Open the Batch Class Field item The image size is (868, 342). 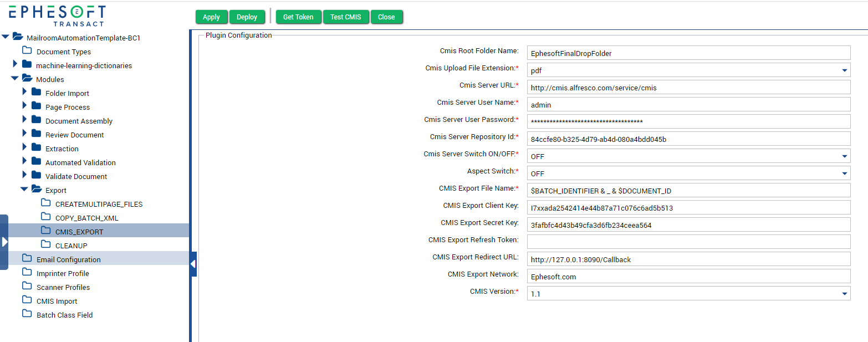coord(65,315)
